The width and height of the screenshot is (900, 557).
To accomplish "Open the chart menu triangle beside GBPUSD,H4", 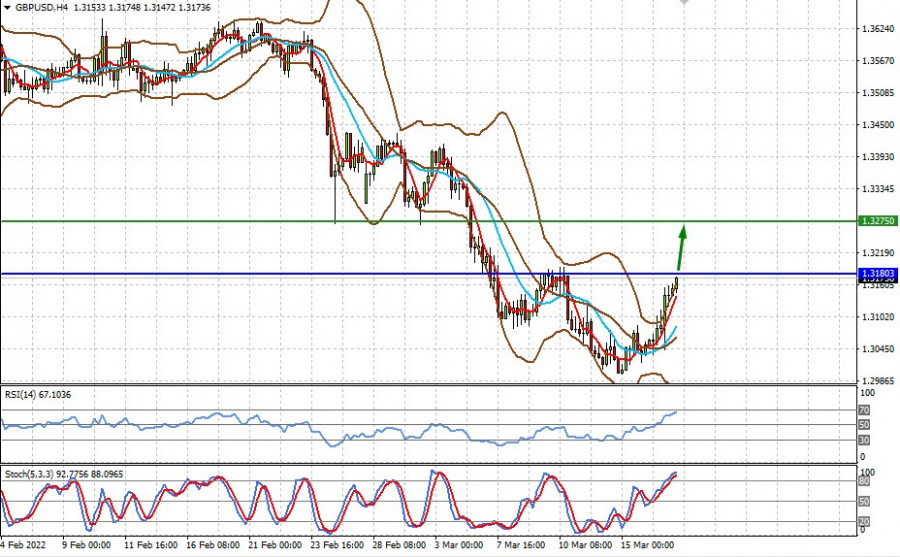I will coord(7,7).
